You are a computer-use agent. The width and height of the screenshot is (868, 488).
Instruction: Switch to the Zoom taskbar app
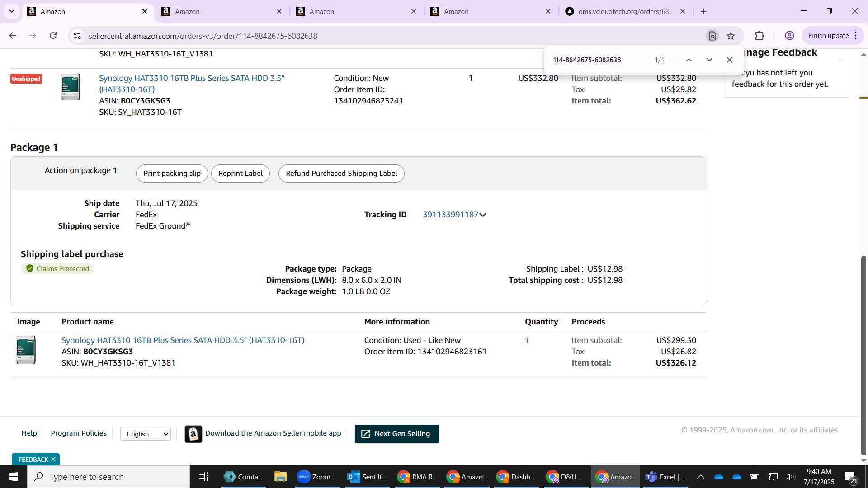coord(317,477)
